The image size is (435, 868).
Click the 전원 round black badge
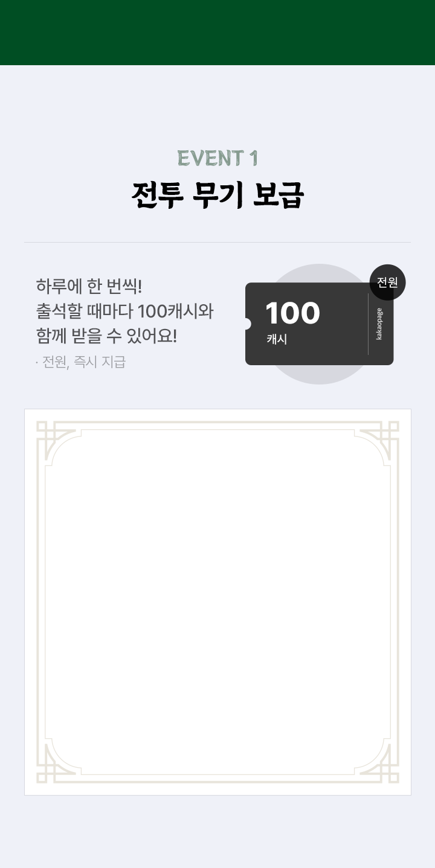tap(387, 282)
